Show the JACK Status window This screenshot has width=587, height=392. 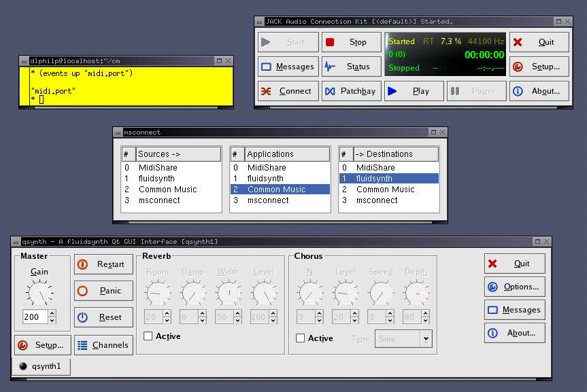pyautogui.click(x=351, y=67)
